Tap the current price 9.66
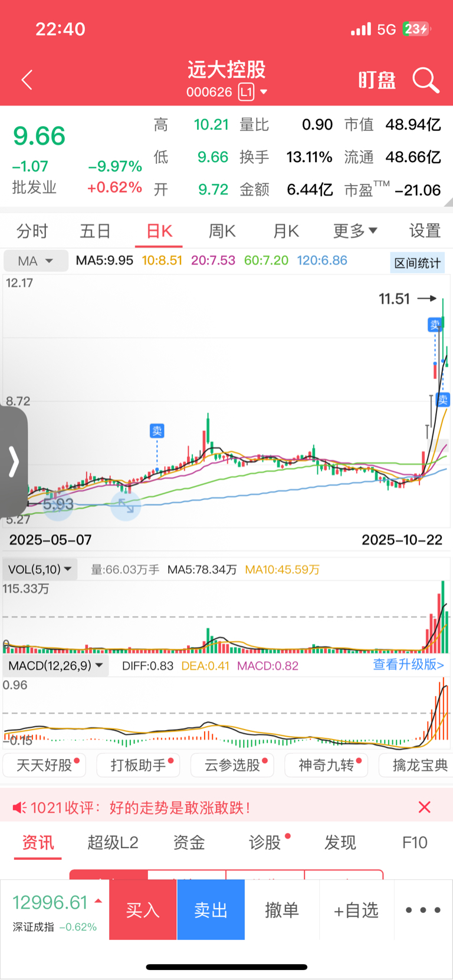This screenshot has height=980, width=453. pos(39,136)
